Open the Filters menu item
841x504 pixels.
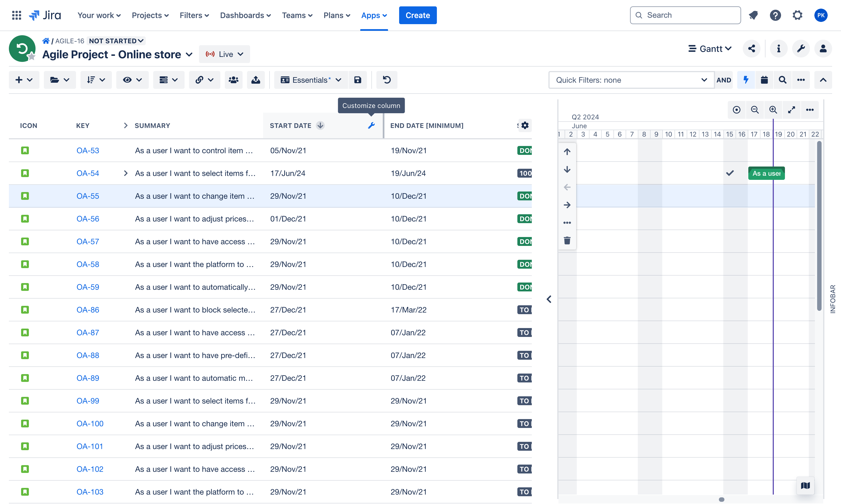click(194, 15)
